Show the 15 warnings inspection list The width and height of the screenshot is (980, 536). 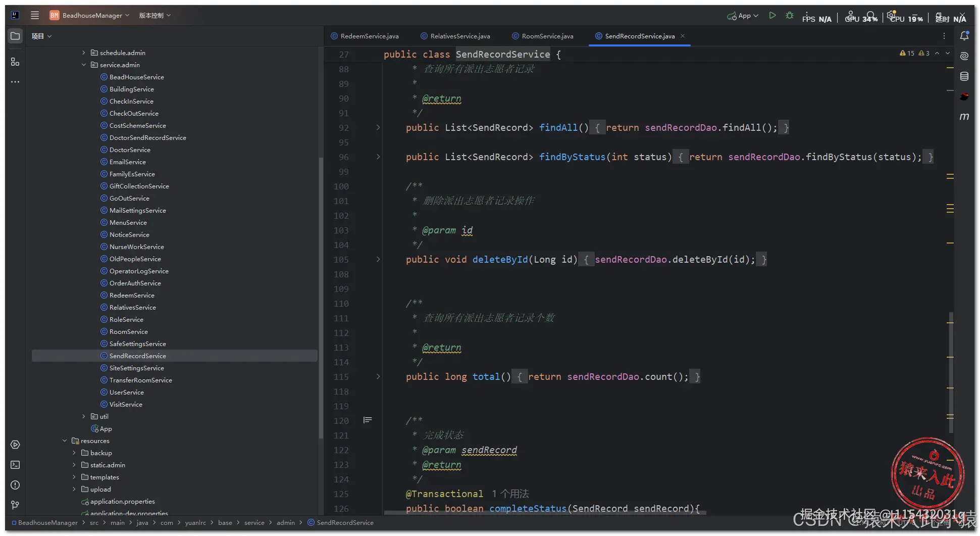point(907,53)
